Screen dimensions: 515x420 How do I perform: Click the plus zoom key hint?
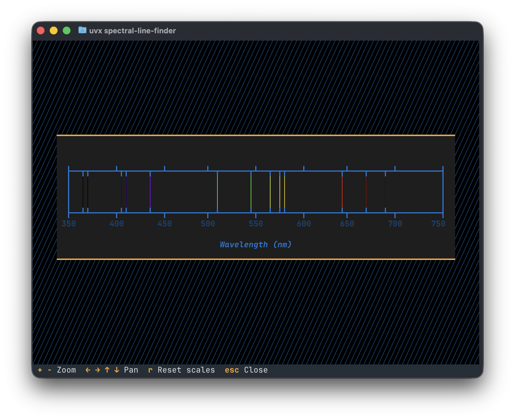(x=40, y=370)
